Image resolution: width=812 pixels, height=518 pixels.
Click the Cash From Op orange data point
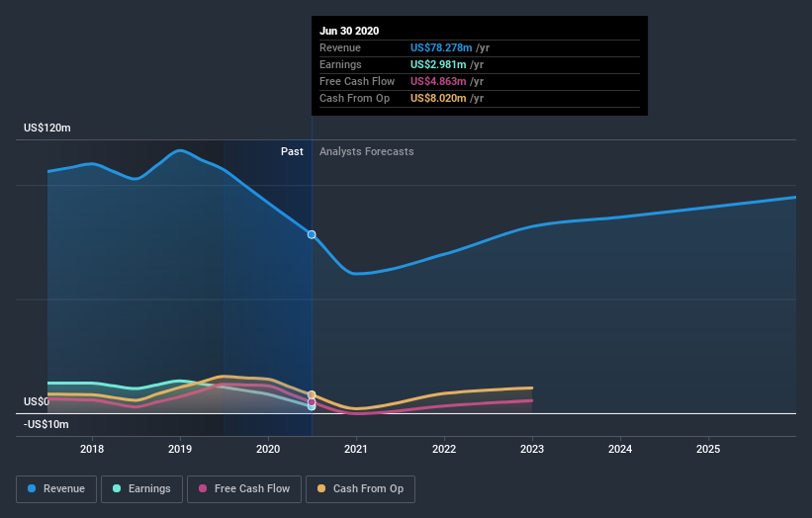click(x=312, y=394)
